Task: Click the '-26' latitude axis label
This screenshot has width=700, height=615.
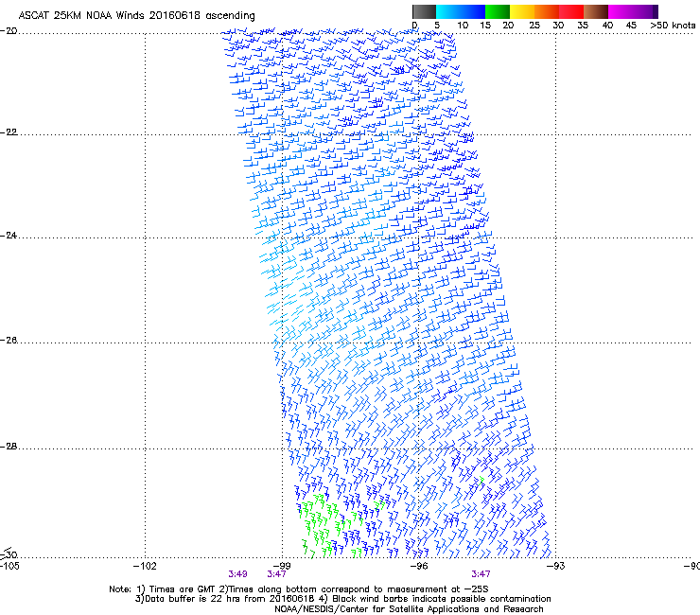Action: click(x=9, y=341)
